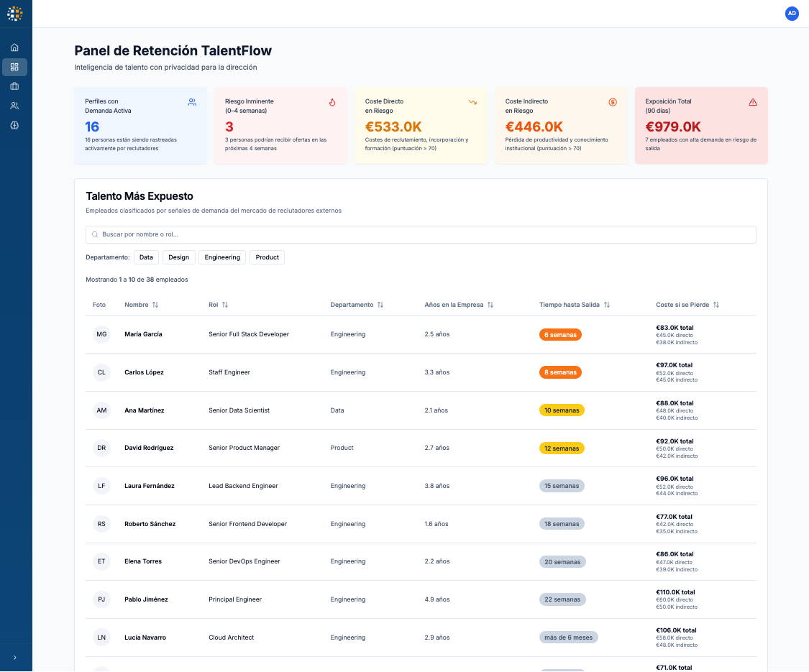Focus the search by name or role field
This screenshot has height=672, width=809.
point(421,234)
